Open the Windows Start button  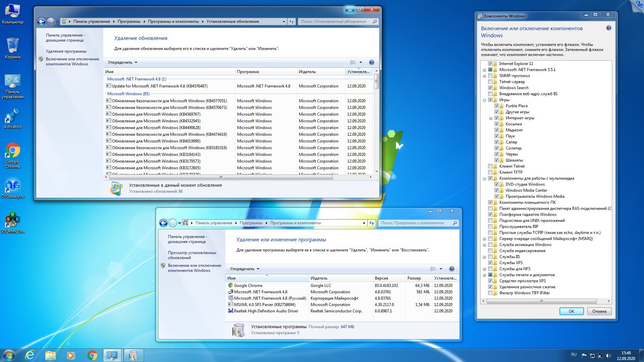tap(9, 355)
